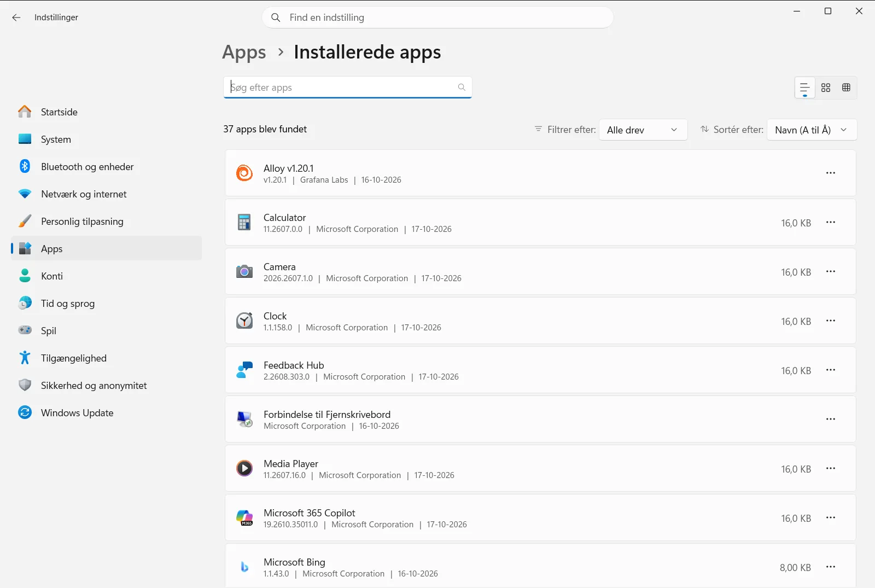Click the Netværk wifi icon
The width and height of the screenshot is (875, 588).
(25, 194)
